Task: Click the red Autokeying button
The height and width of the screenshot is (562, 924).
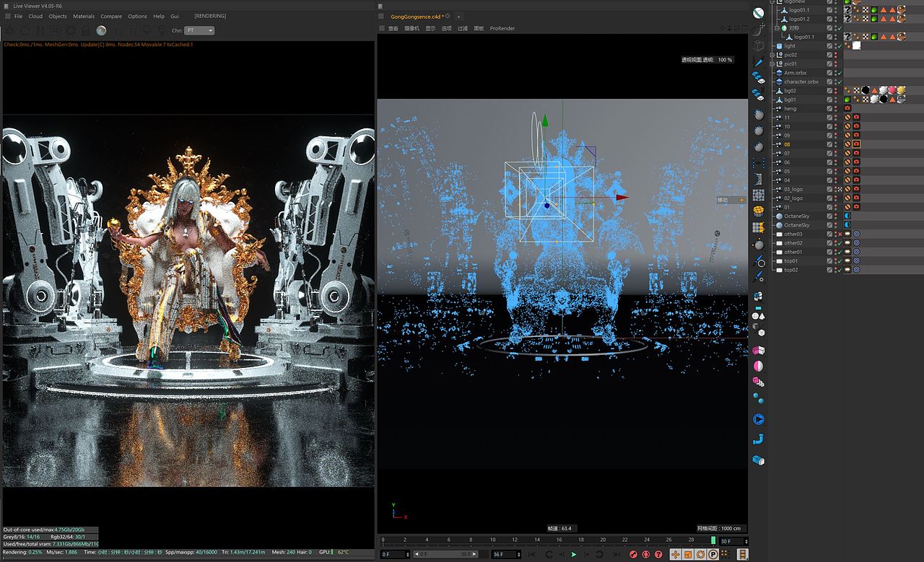Action: 646,554
